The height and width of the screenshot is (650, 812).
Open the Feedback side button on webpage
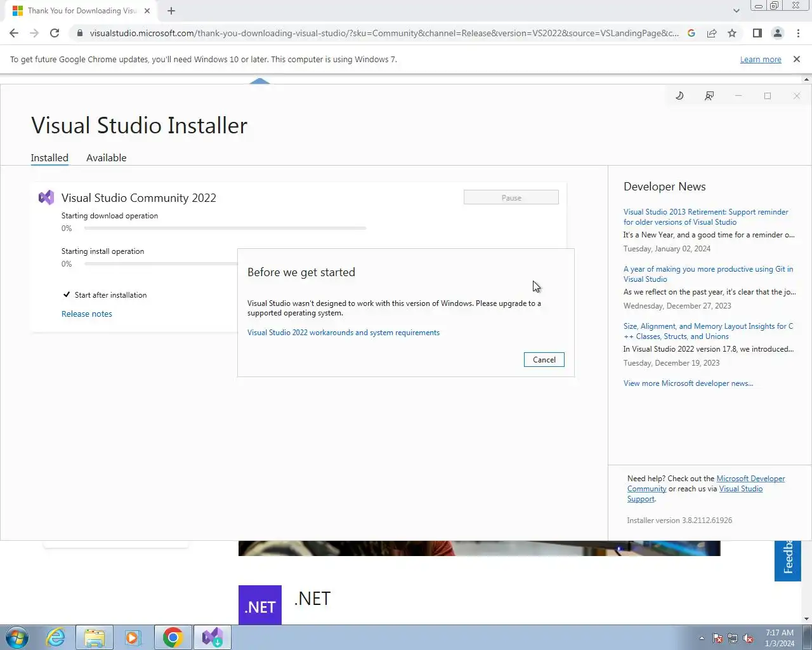click(x=788, y=560)
